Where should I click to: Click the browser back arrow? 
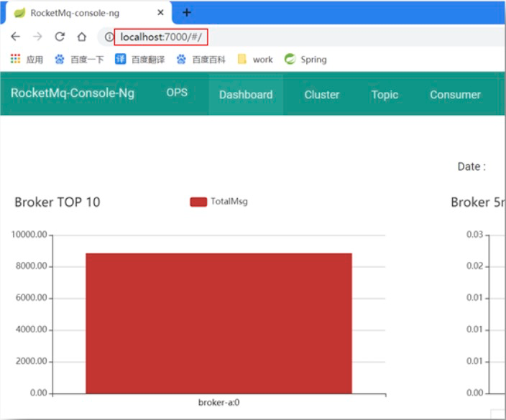point(16,37)
